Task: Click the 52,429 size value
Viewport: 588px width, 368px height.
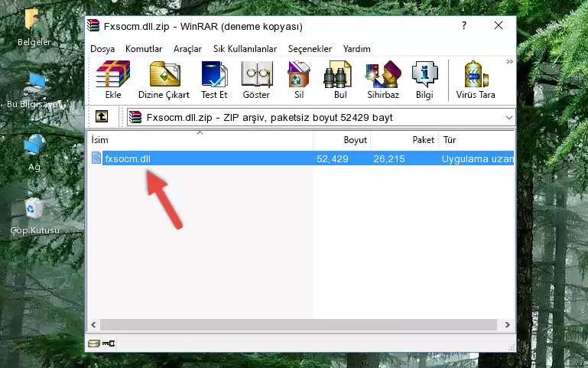Action: tap(333, 159)
